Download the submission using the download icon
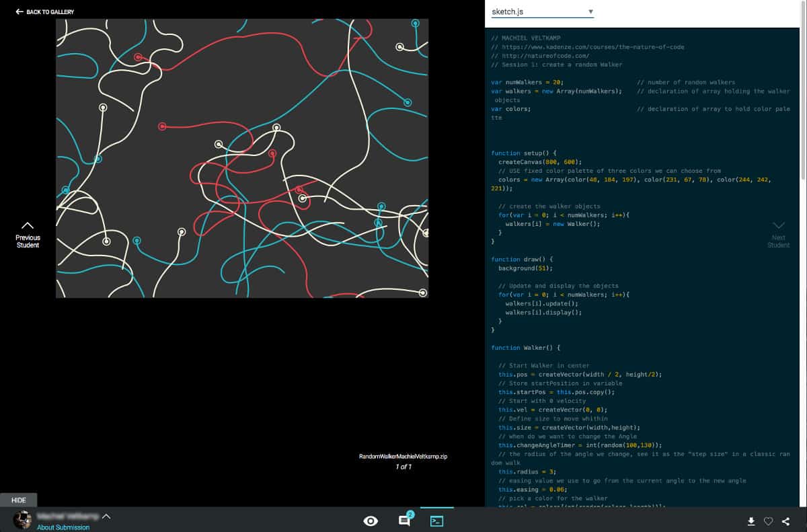807x532 pixels. (751, 521)
